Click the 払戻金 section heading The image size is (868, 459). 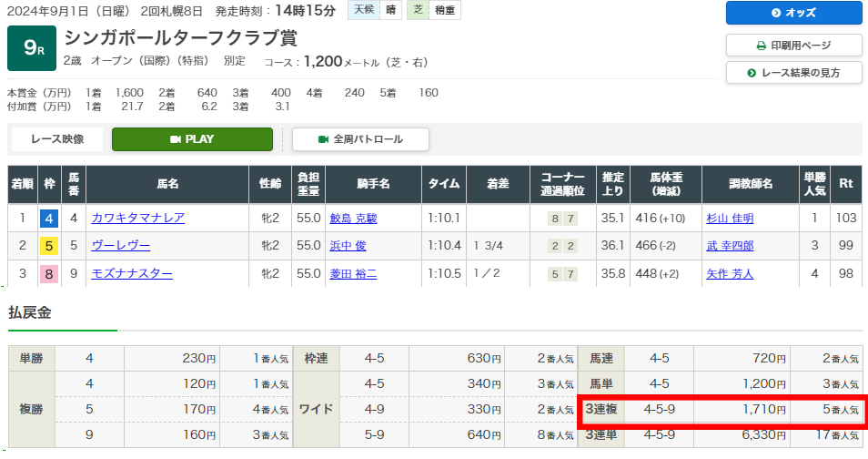[30, 312]
